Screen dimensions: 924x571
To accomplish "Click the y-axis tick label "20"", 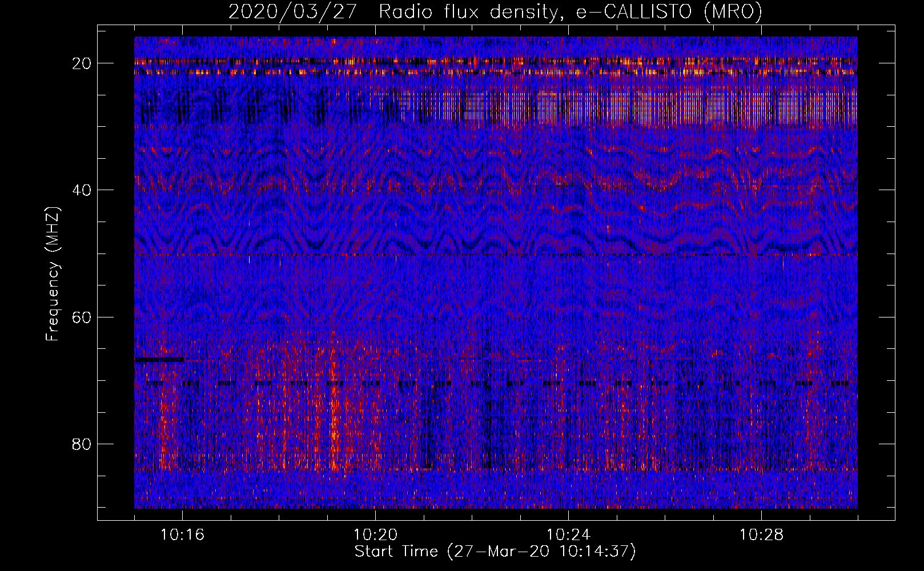I will (x=82, y=63).
